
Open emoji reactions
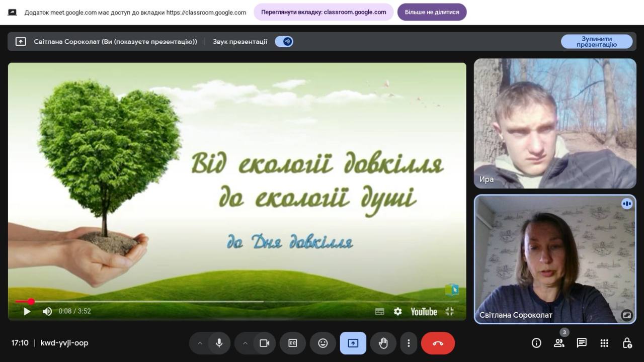323,343
